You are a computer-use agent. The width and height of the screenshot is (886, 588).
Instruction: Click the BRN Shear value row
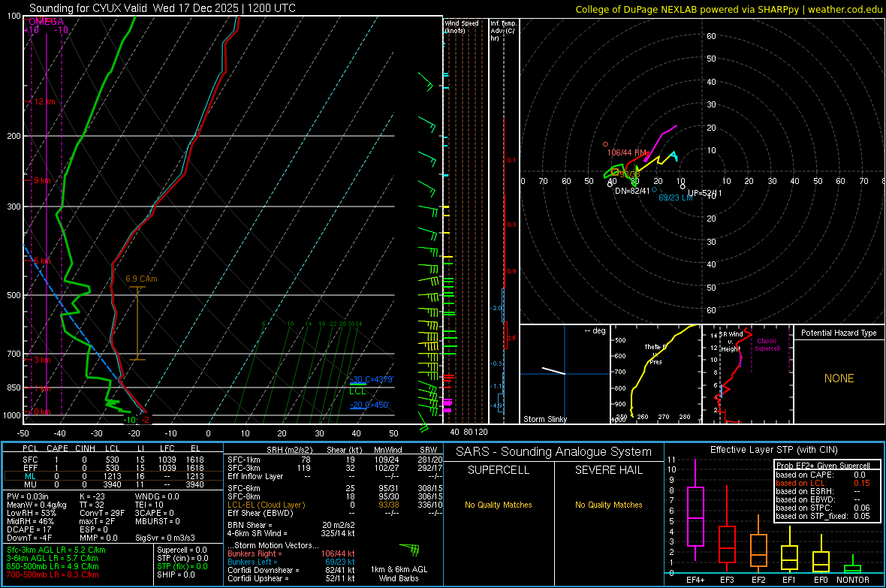coord(291,525)
